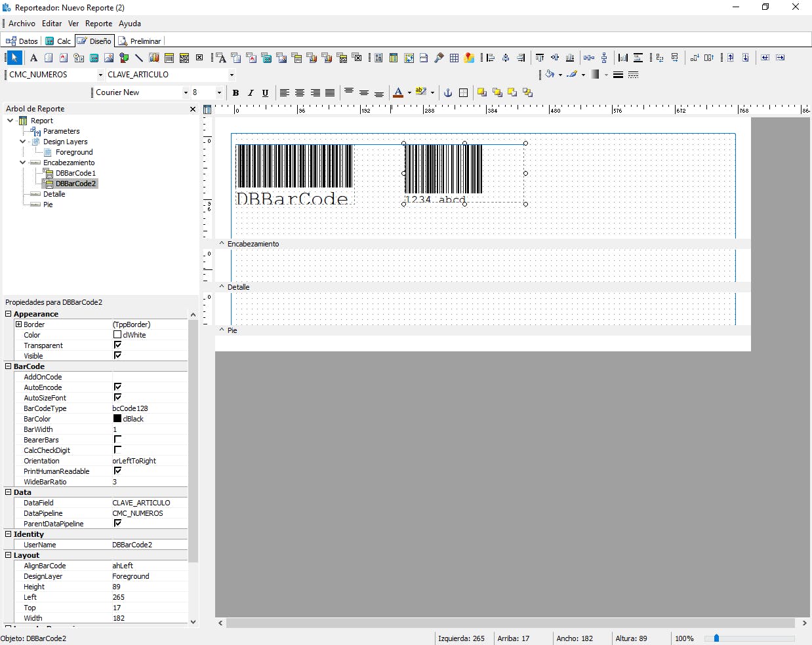Click the anchor icon in toolbar
This screenshot has height=645, width=812.
(x=448, y=93)
